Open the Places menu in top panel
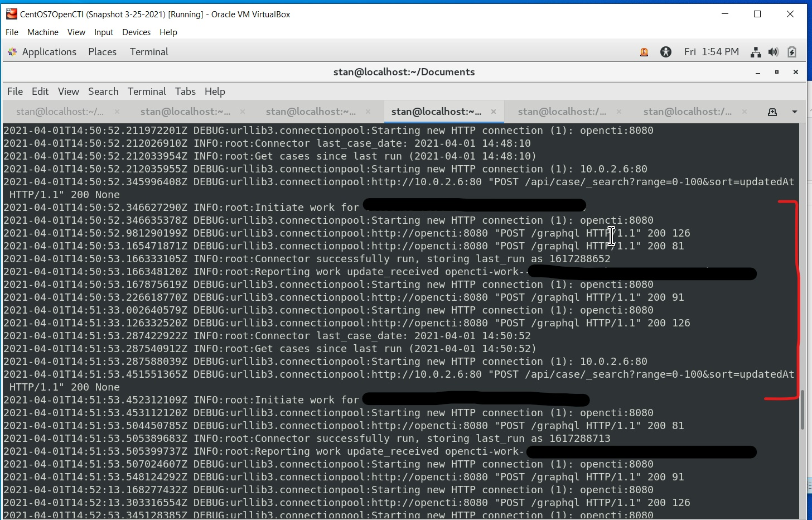Image resolution: width=812 pixels, height=520 pixels. click(x=102, y=52)
